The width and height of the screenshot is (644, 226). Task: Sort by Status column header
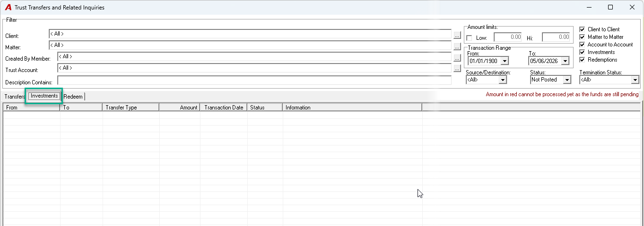[265, 108]
